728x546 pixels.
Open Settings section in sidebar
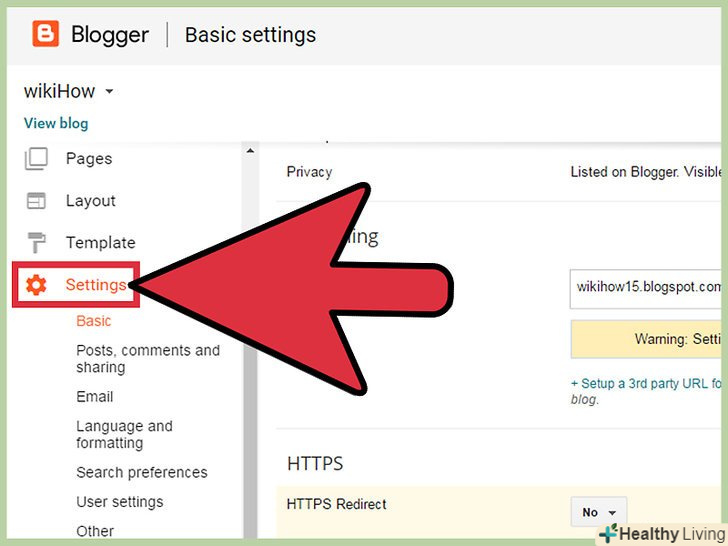tap(96, 285)
